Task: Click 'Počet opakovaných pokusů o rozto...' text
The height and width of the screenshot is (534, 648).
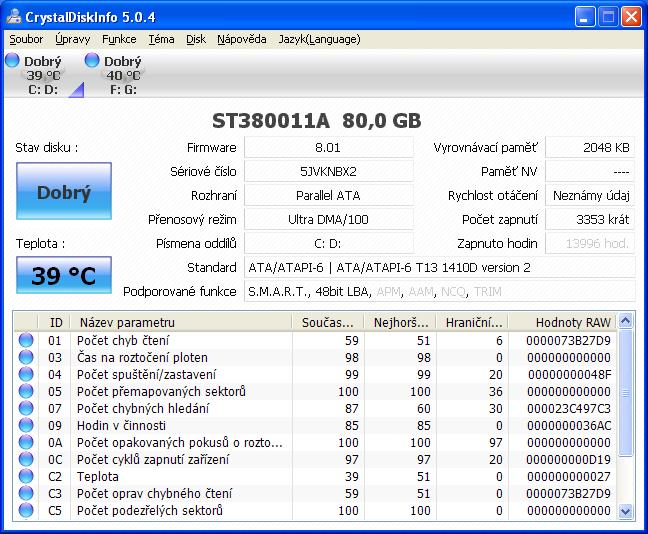Action: (x=179, y=443)
